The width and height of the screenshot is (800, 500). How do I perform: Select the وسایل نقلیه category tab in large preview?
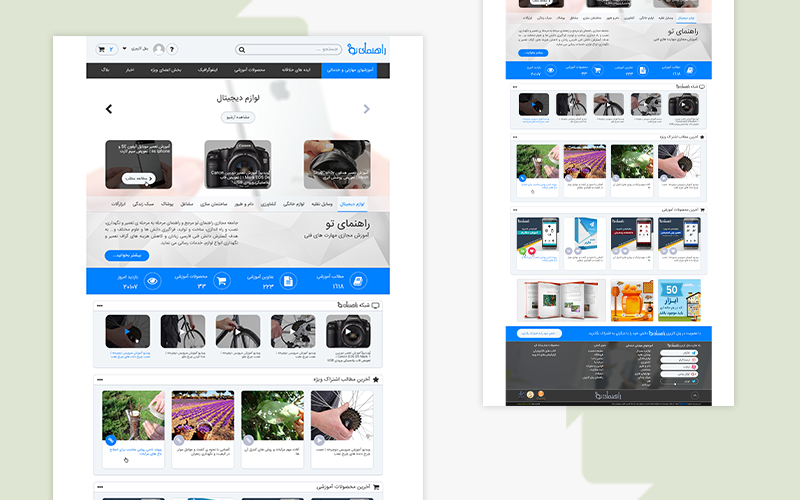(x=322, y=204)
